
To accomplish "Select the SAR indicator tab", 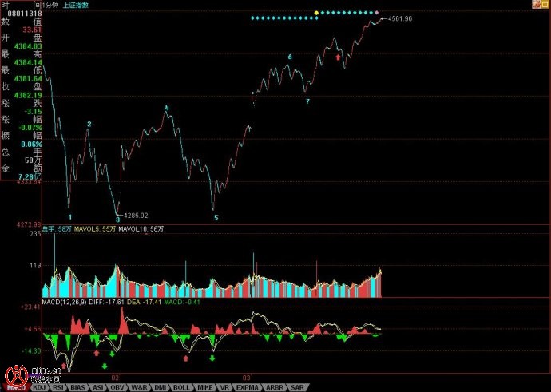I will coord(295,387).
